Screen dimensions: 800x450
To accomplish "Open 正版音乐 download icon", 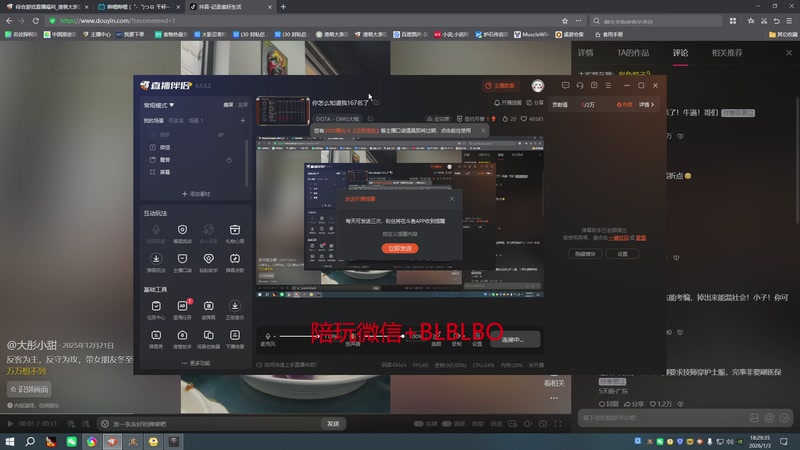I will (235, 306).
